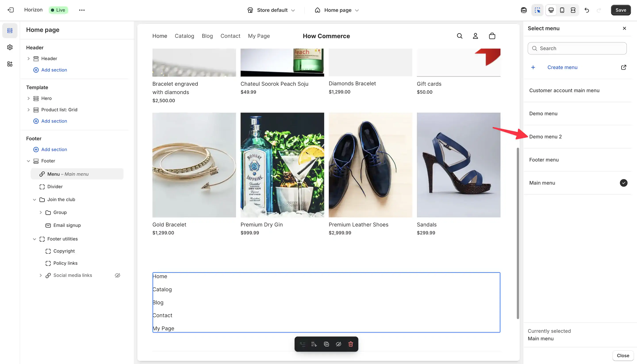Open Store default market dropdown
Viewport: 637px width, 364px height.
(x=271, y=10)
